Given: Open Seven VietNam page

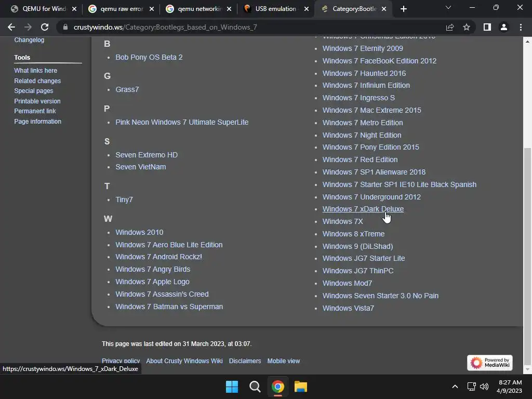Looking at the screenshot, I should [x=141, y=167].
